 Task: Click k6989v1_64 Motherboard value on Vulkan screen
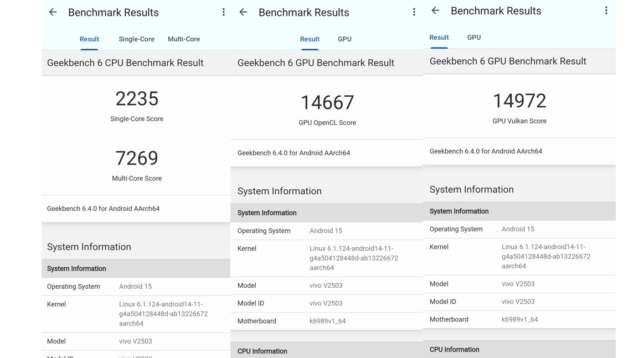click(519, 319)
